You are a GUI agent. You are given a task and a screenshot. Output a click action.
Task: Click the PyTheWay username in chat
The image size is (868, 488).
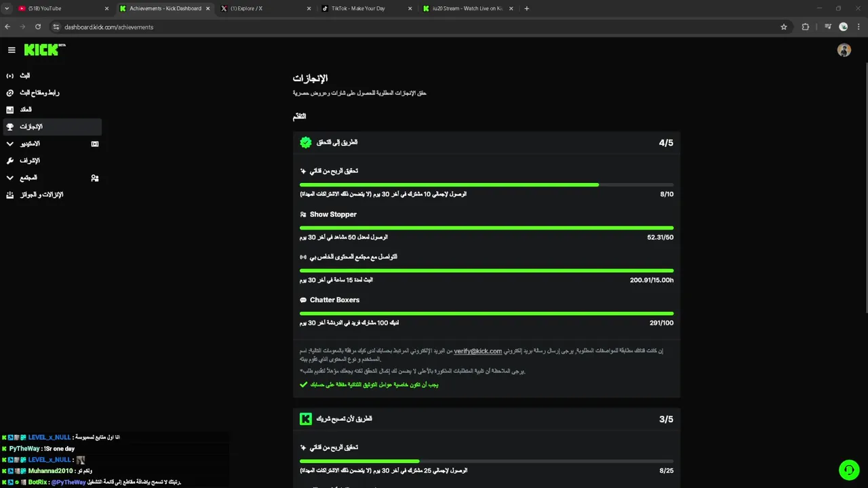24,449
